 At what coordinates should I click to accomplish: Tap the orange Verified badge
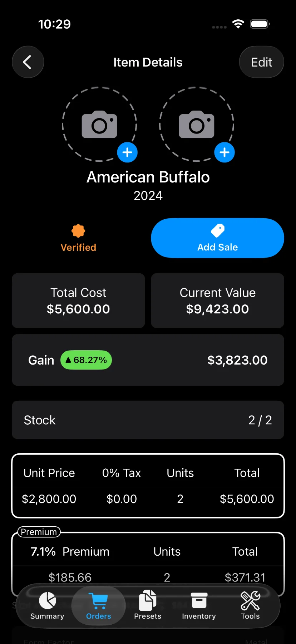pyautogui.click(x=78, y=238)
